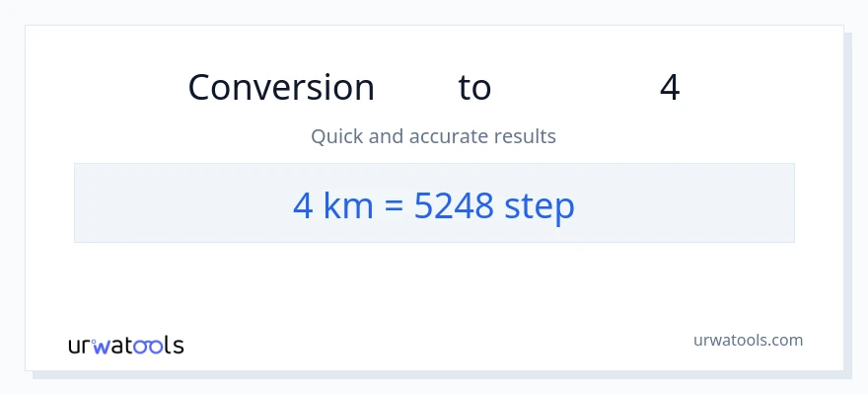The width and height of the screenshot is (868, 395).
Task: Click the number 4 in heading
Action: (x=670, y=88)
